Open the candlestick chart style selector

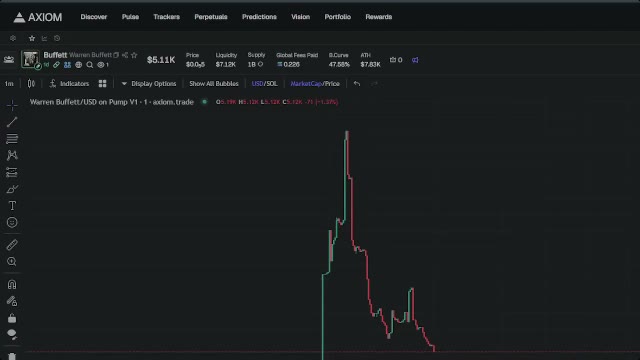(31, 84)
